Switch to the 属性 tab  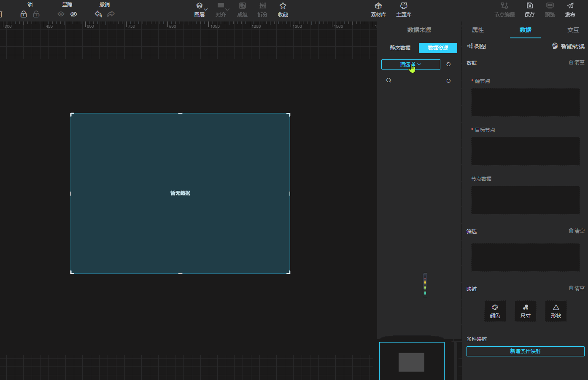pos(478,30)
